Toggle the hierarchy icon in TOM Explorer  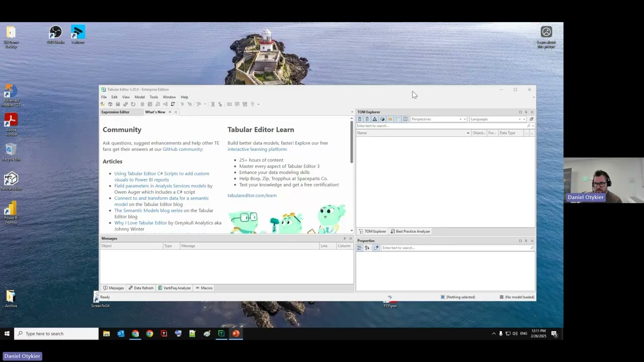375,119
